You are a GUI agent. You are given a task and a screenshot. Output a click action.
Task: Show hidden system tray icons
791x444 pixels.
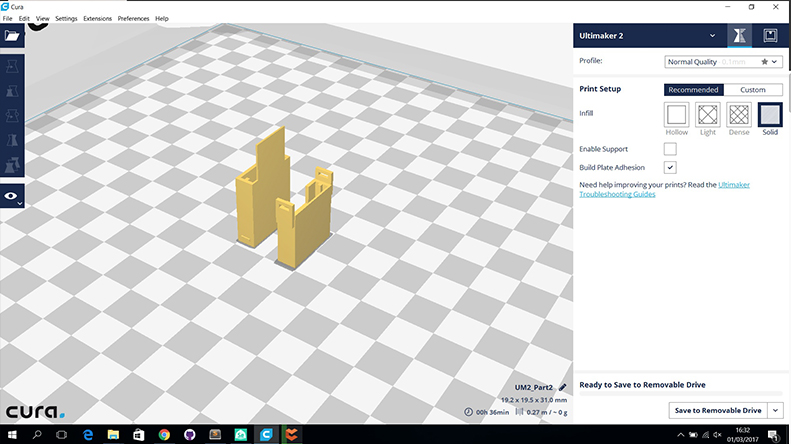(x=681, y=434)
